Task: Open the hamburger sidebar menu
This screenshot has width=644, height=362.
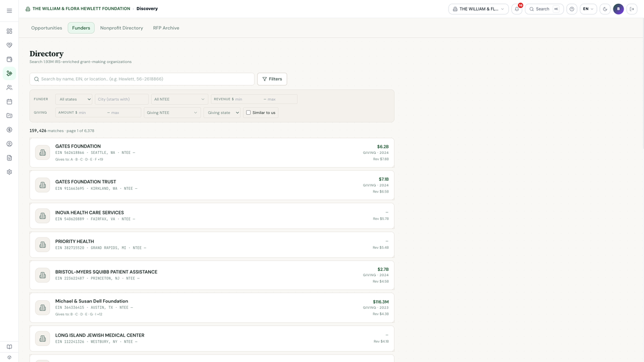Action: pyautogui.click(x=9, y=11)
